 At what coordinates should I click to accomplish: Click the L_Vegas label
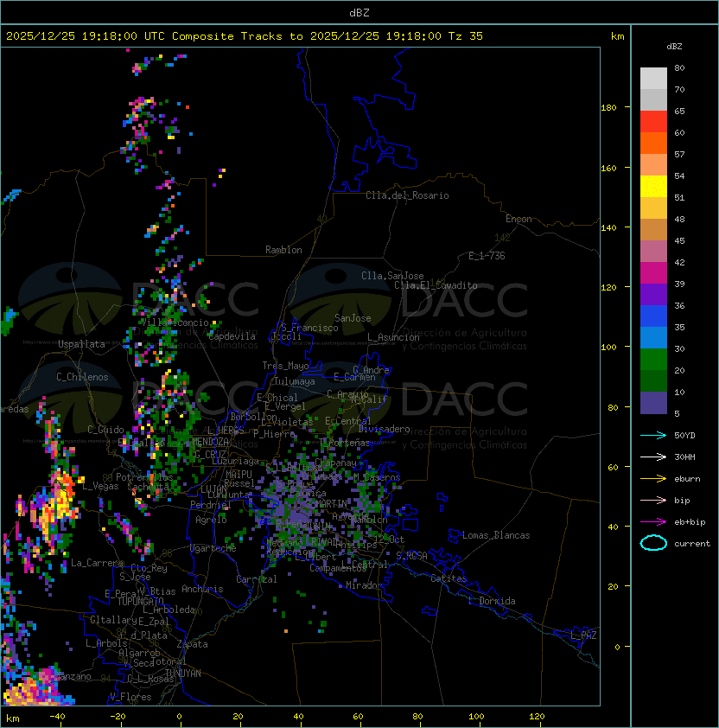tap(100, 486)
